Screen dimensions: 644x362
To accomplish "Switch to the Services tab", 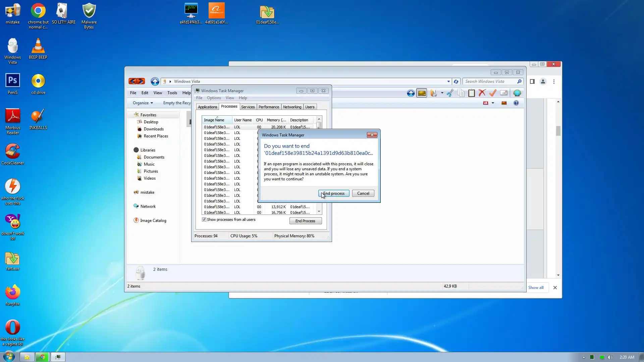I will coord(248,107).
